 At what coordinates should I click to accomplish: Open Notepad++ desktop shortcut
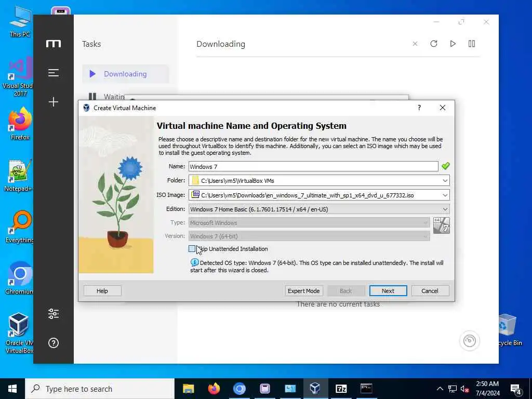point(19,176)
